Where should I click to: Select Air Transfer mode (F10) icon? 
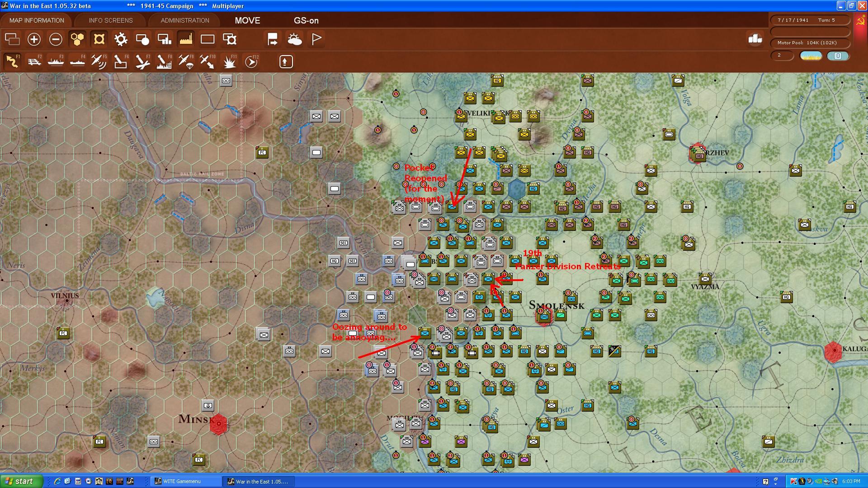(x=208, y=61)
